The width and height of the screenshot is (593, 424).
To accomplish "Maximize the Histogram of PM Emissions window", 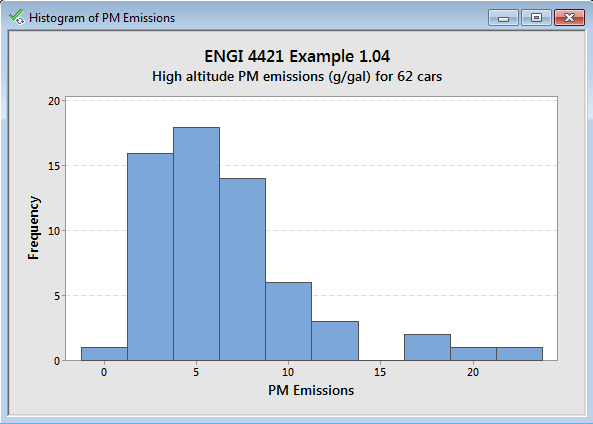I will click(536, 18).
